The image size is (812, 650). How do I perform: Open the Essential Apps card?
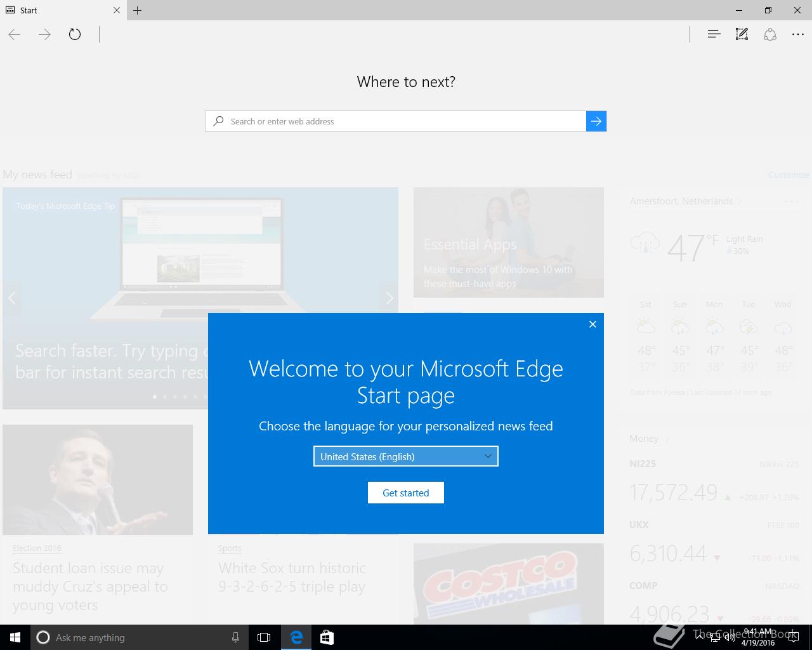click(509, 242)
